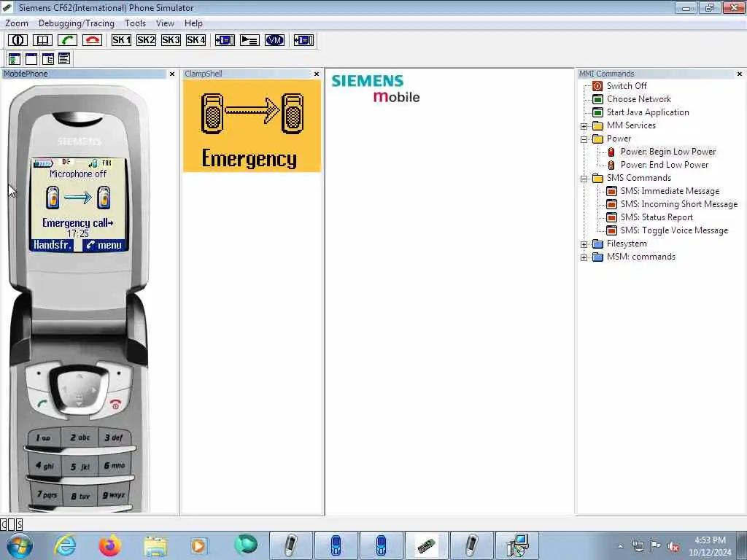Click toolbar icon with left-pointing arrow on card
This screenshot has width=747, height=560.
(x=303, y=40)
